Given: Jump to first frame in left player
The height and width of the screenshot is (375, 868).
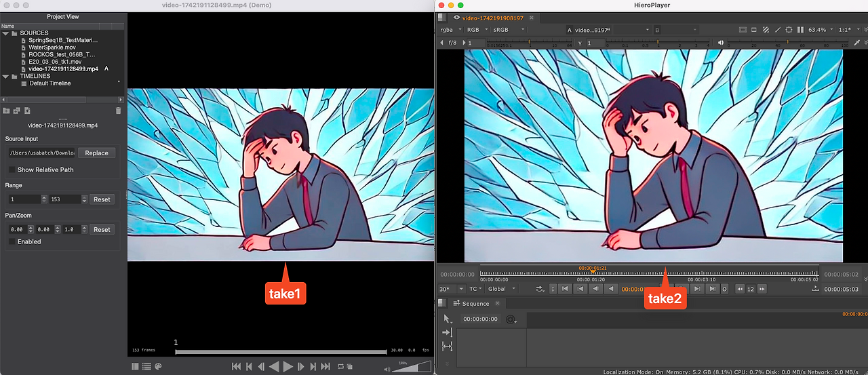Looking at the screenshot, I should pyautogui.click(x=236, y=366).
